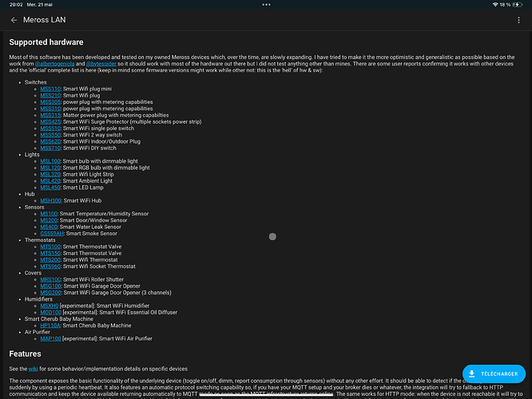Open the MS200 door sensor link
Viewport: 532px width, 399px height.
49,220
